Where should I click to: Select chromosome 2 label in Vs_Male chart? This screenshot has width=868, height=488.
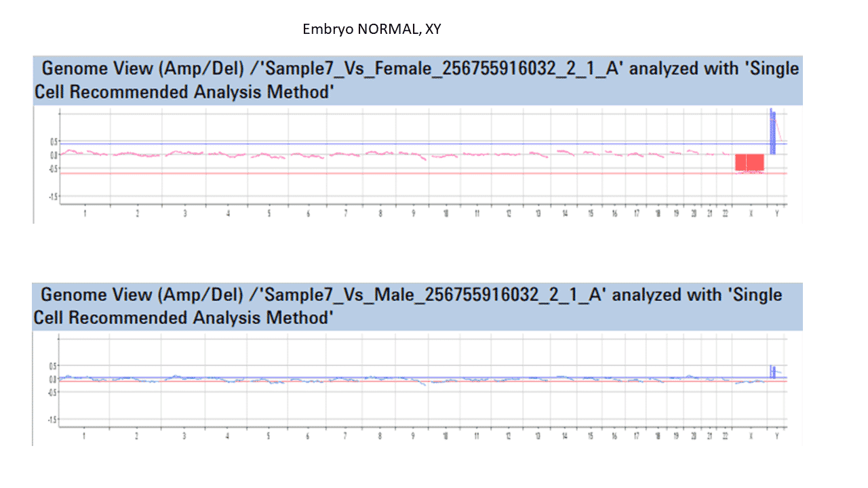pyautogui.click(x=137, y=437)
